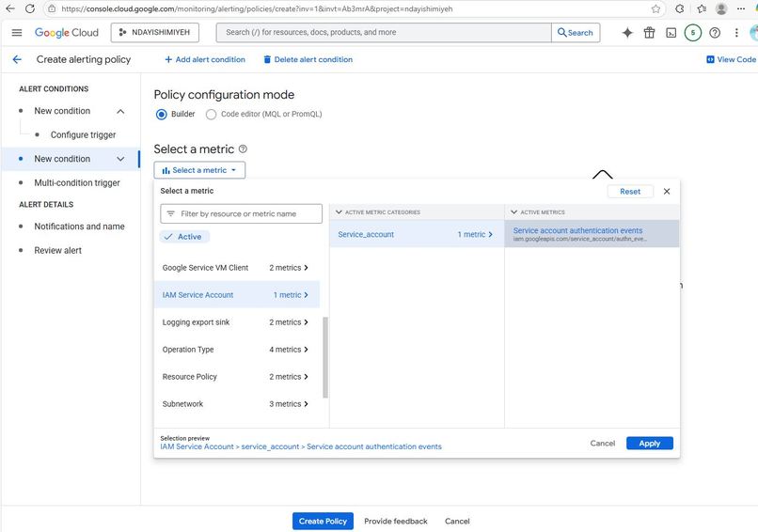
Task: Select Service_account metric category
Action: click(x=417, y=234)
